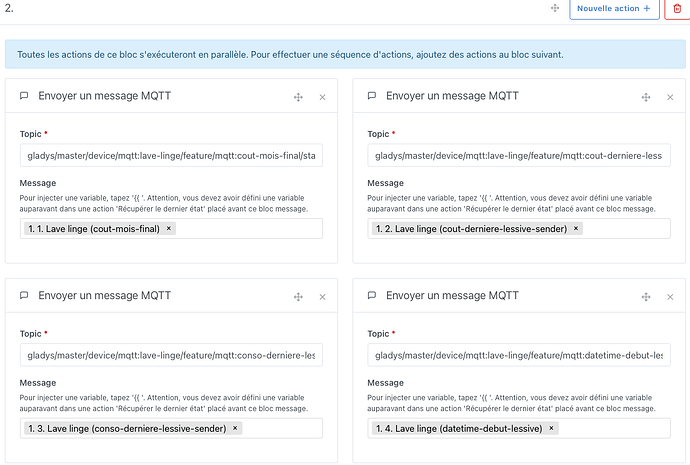
Task: Remove the datetime-debut-lessive variable tag
Action: (551, 428)
